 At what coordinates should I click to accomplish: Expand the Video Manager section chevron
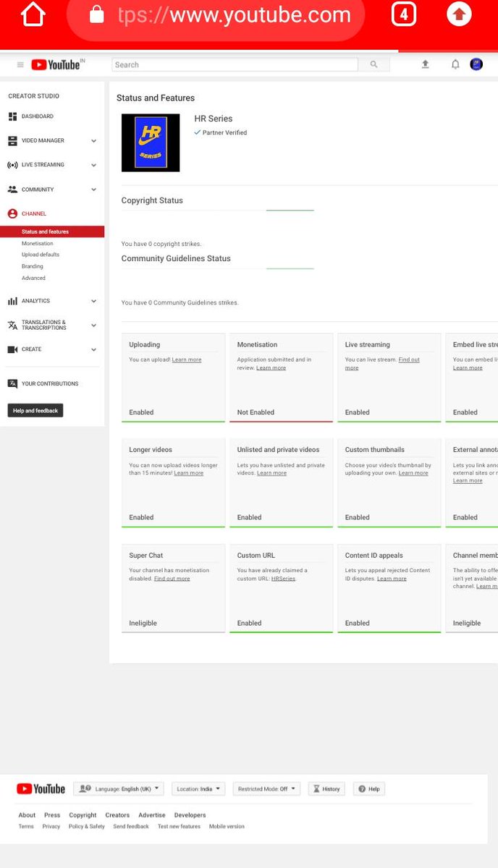93,141
